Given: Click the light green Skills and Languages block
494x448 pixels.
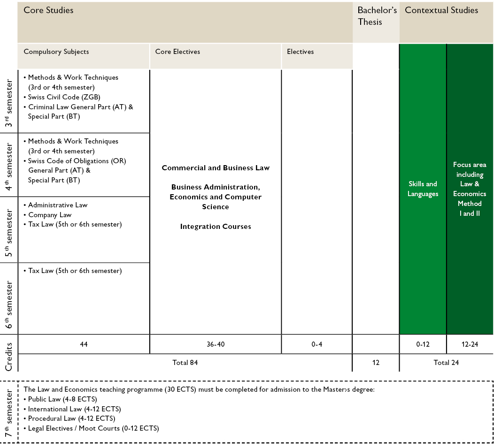Looking at the screenshot, I should 423,189.
